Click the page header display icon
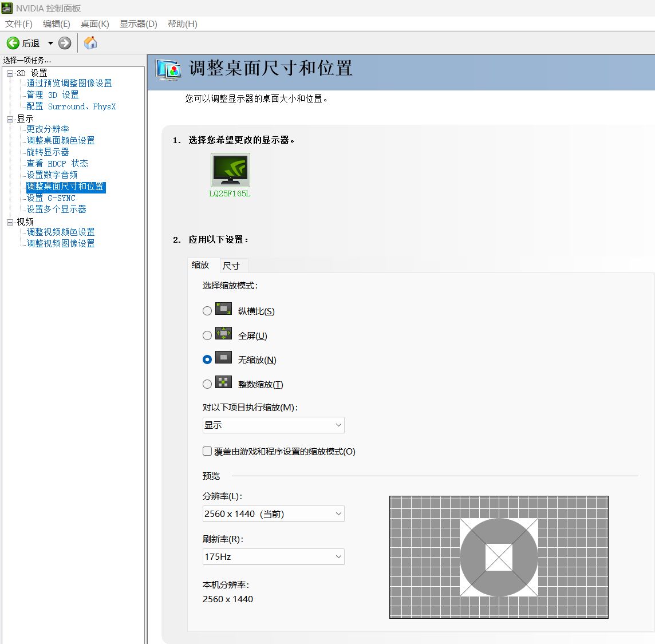Viewport: 655px width, 644px height. point(168,70)
